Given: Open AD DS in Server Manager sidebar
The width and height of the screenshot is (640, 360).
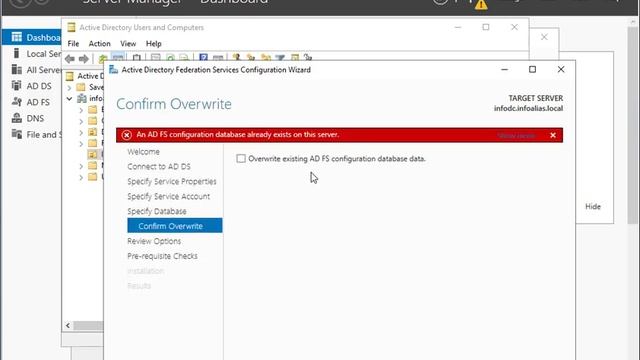Looking at the screenshot, I should 32,86.
